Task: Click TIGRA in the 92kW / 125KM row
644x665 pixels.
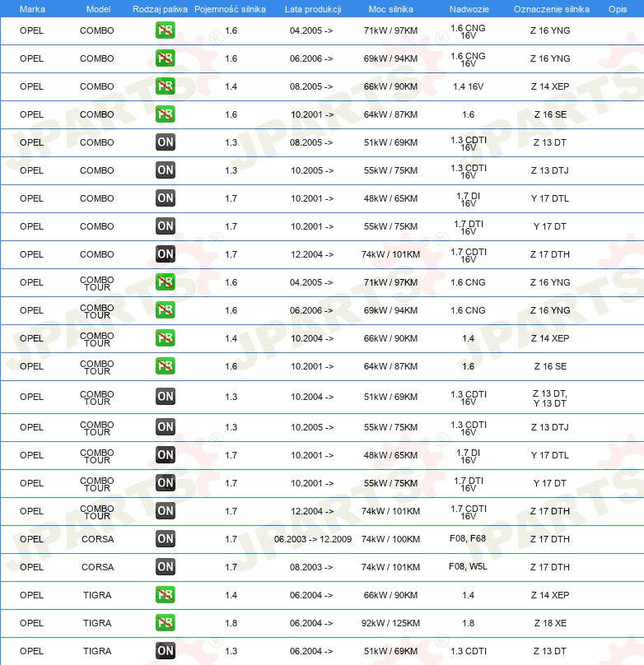Action: 97,623
